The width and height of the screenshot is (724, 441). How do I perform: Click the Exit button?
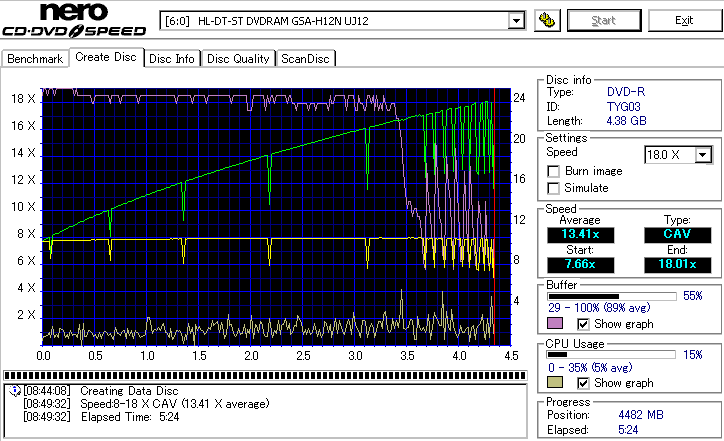(x=684, y=21)
